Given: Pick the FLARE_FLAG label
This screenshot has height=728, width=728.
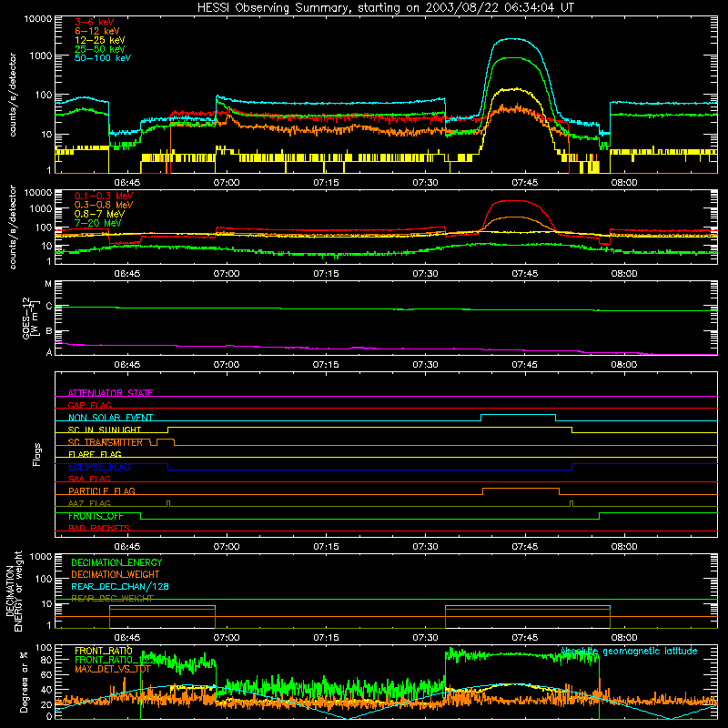Looking at the screenshot, I should 95,454.
